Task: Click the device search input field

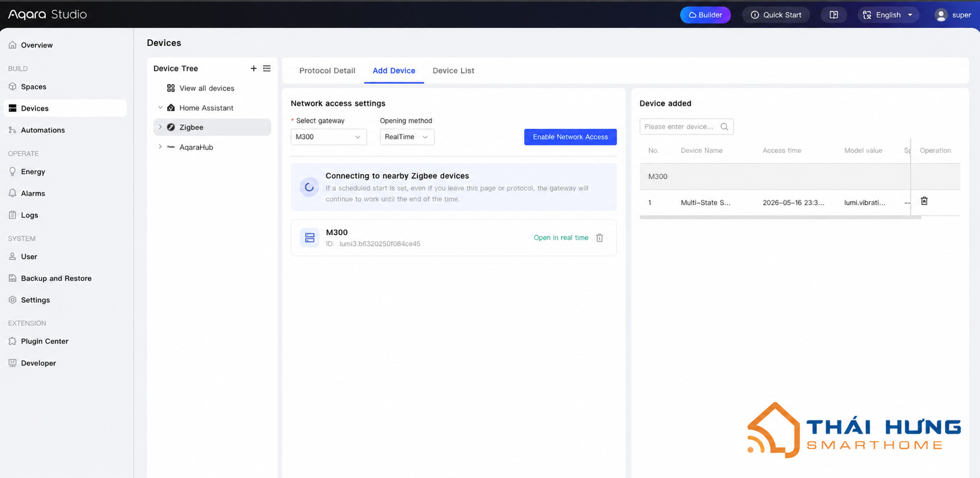Action: (x=686, y=127)
